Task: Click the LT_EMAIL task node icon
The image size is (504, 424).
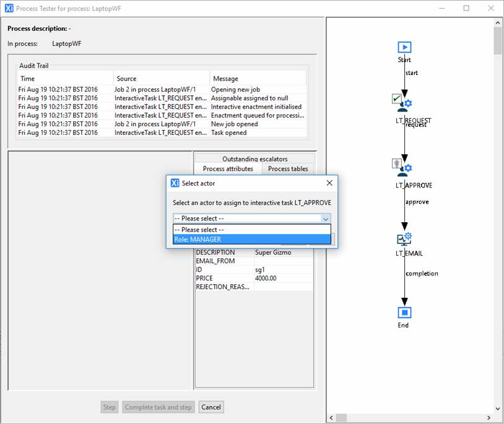Action: pos(404,238)
